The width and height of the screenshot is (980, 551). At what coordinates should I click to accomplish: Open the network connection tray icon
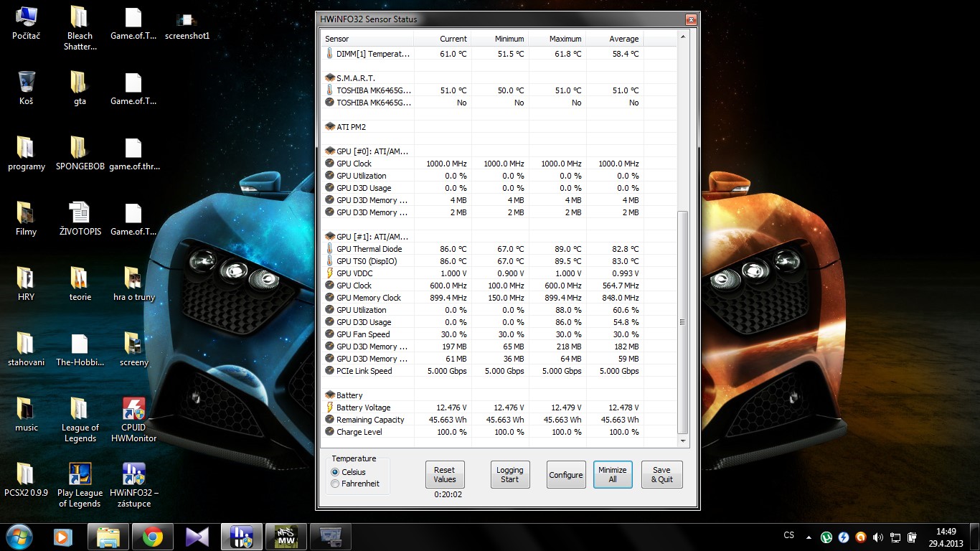tap(895, 537)
